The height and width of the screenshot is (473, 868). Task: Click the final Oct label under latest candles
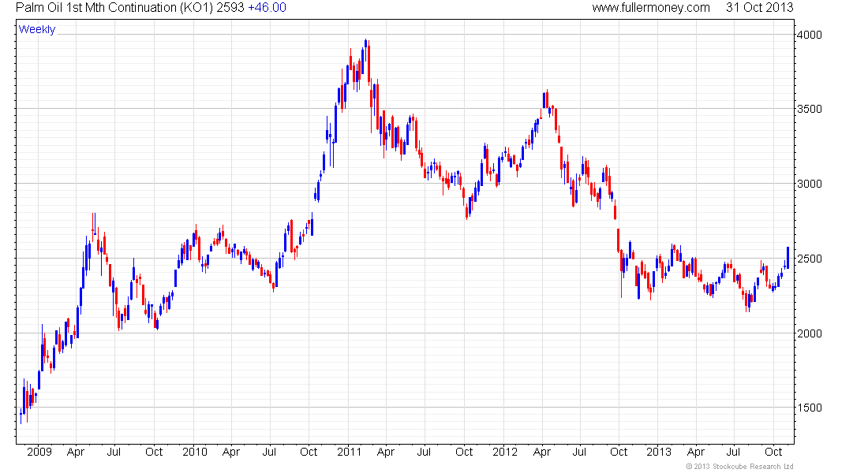point(773,452)
